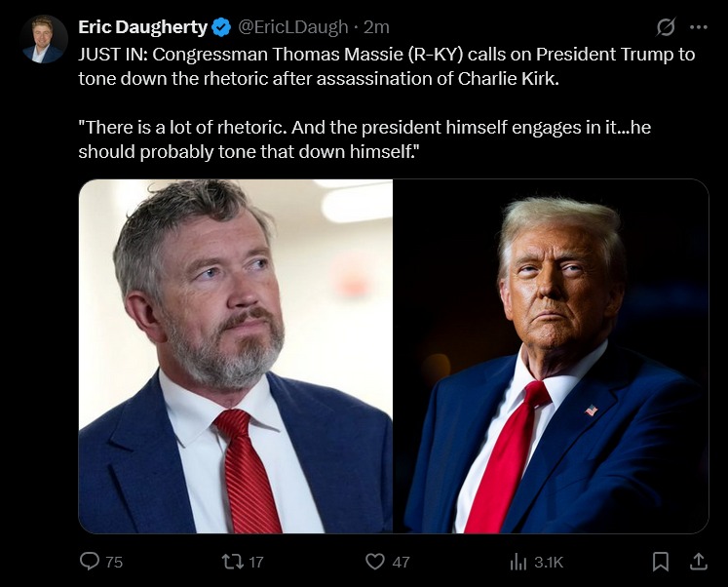
Task: Click the Grok slashed-circle icon
Action: [x=667, y=26]
